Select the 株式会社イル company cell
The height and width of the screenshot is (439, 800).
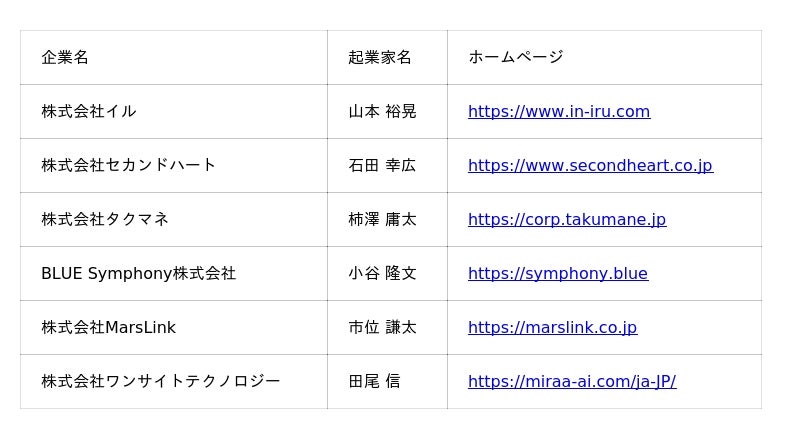[x=174, y=111]
